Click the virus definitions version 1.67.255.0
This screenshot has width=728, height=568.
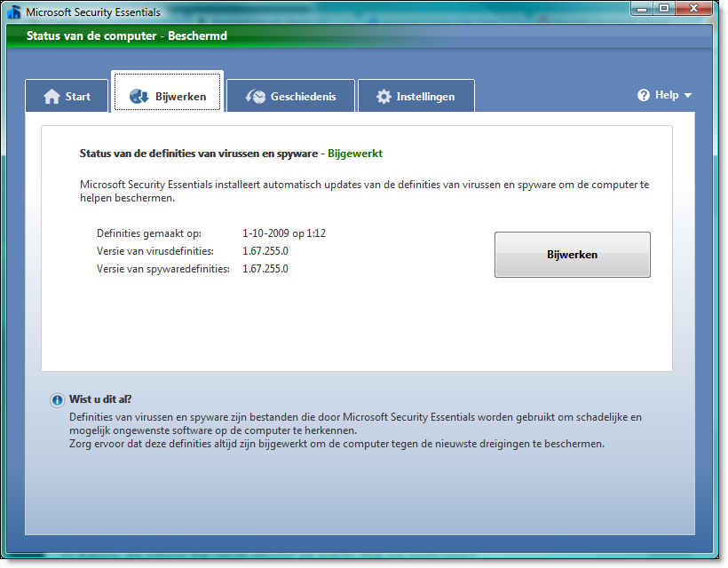(x=265, y=251)
